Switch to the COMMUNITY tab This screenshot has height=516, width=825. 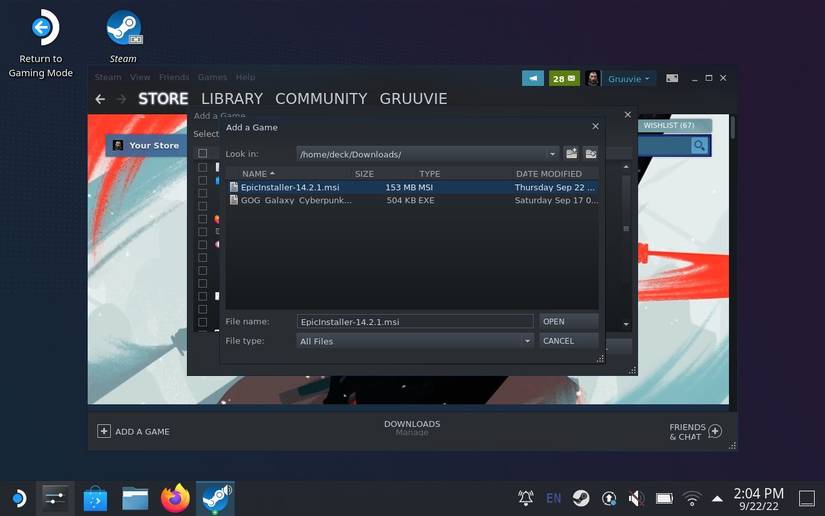tap(321, 98)
